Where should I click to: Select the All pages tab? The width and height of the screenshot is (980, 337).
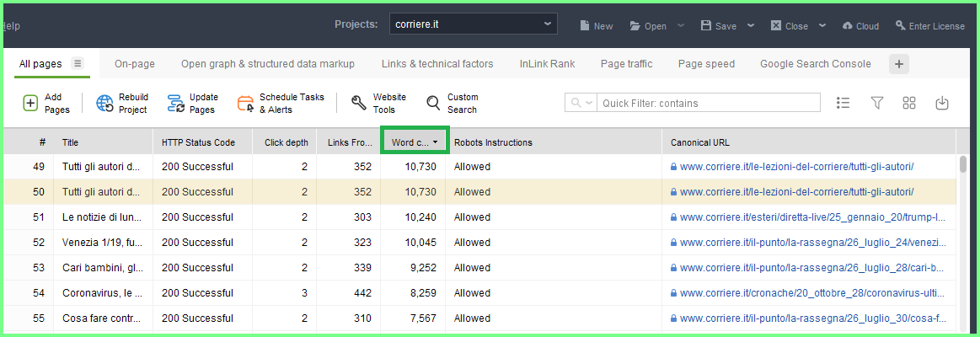(x=40, y=64)
